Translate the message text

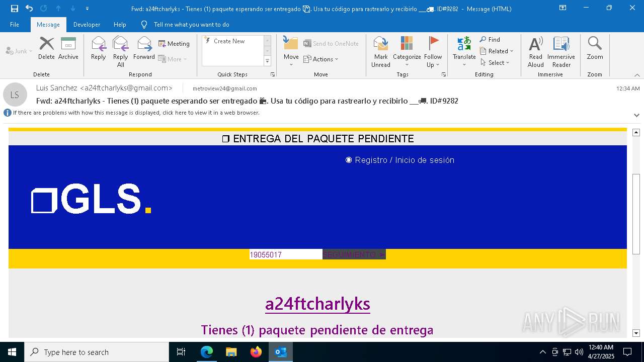(464, 52)
